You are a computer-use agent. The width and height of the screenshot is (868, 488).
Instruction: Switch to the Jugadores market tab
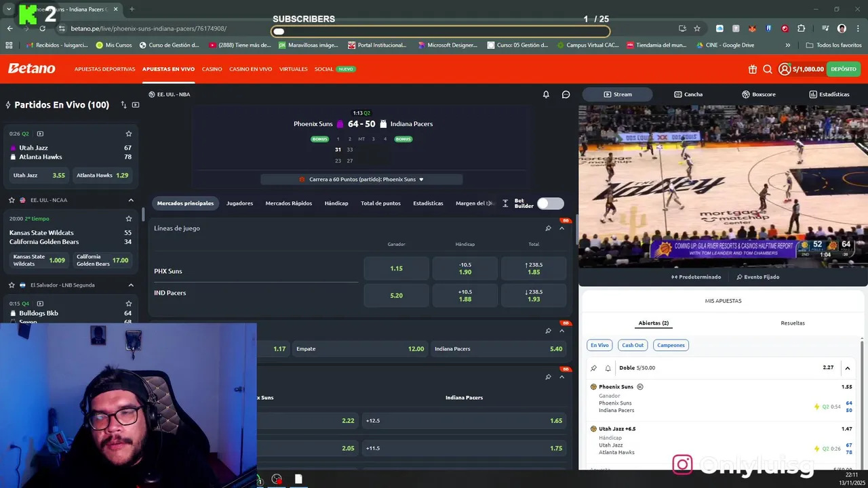tap(239, 203)
